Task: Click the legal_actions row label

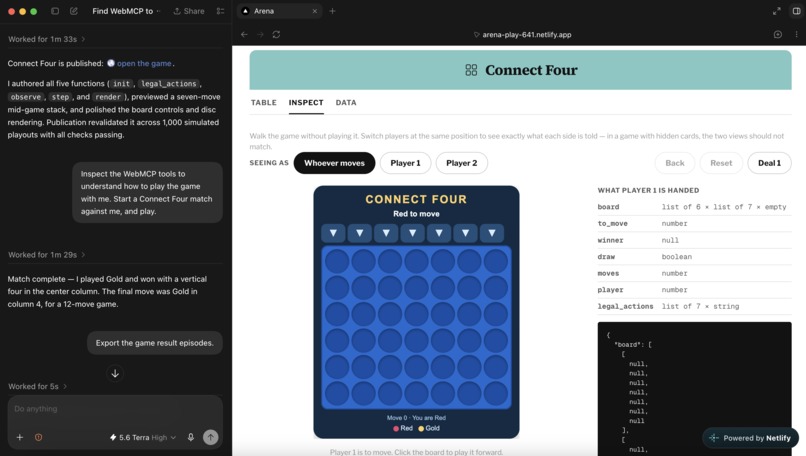Action: tap(625, 306)
